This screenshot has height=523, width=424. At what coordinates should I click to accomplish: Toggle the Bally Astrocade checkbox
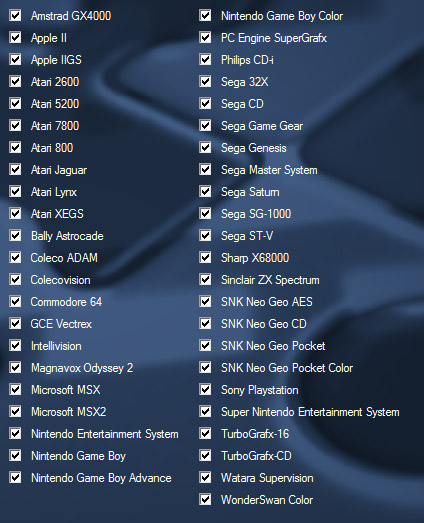pyautogui.click(x=15, y=235)
